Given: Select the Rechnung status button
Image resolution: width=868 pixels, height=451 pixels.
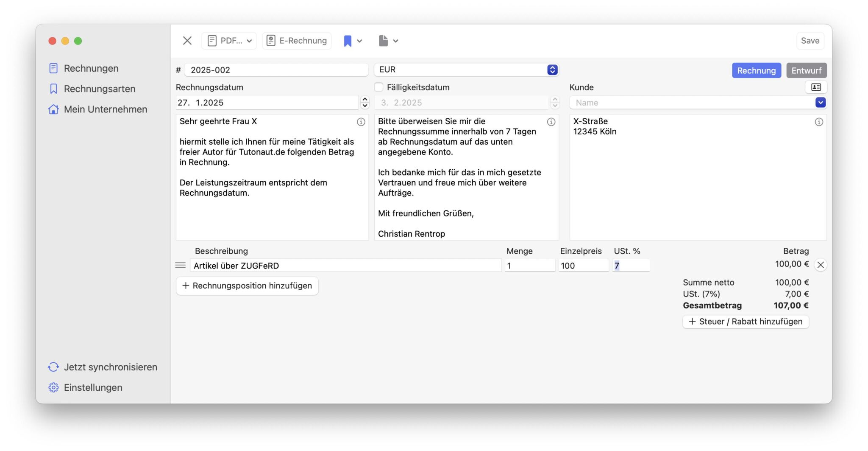Looking at the screenshot, I should point(756,70).
